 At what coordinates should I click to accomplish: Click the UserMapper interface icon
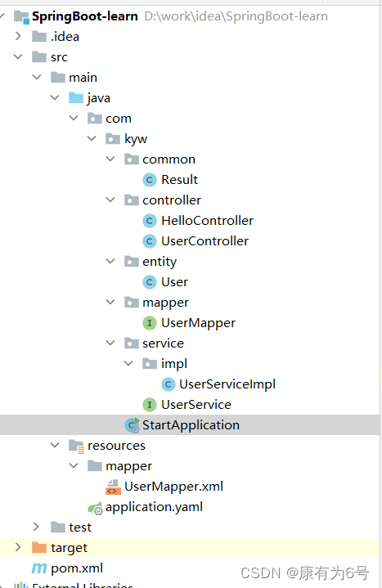point(150,323)
